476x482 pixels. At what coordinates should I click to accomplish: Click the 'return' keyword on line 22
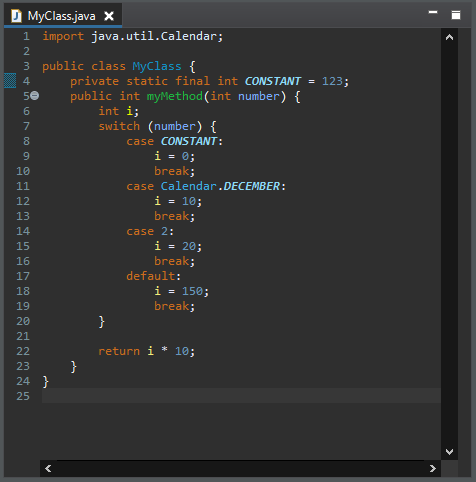(x=119, y=351)
